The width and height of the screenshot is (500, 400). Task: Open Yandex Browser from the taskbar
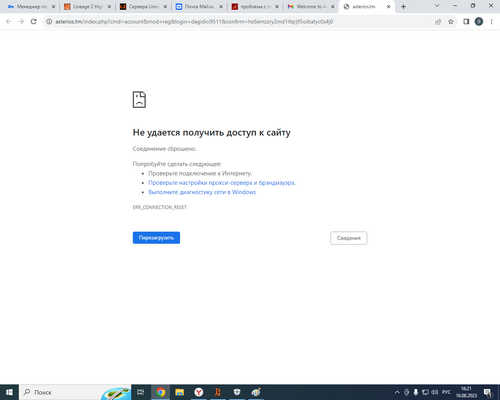pos(199,392)
